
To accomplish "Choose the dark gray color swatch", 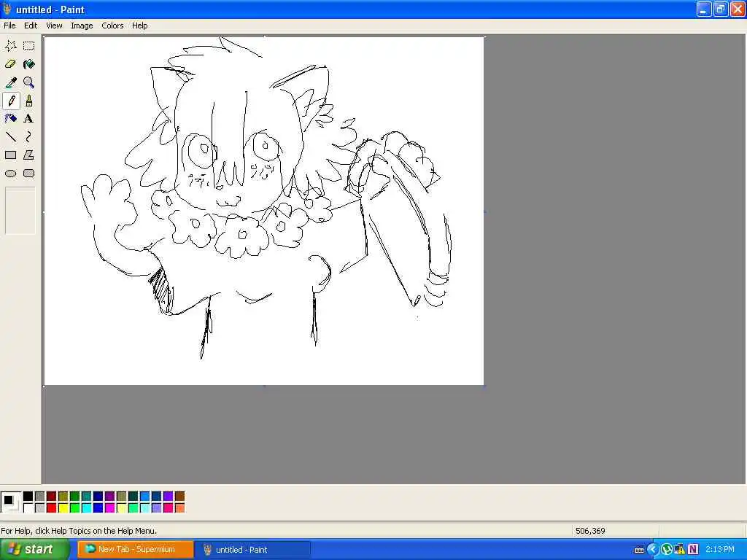I will pos(39,496).
